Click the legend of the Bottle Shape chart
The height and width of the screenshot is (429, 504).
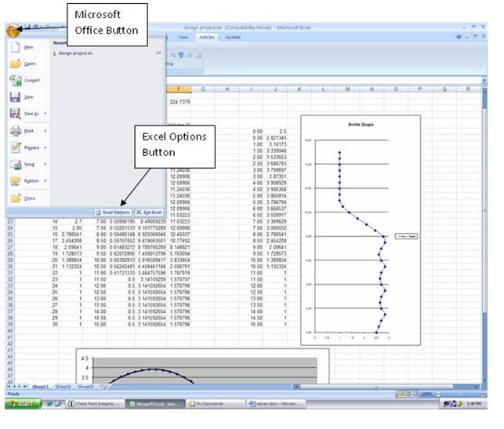pos(406,236)
